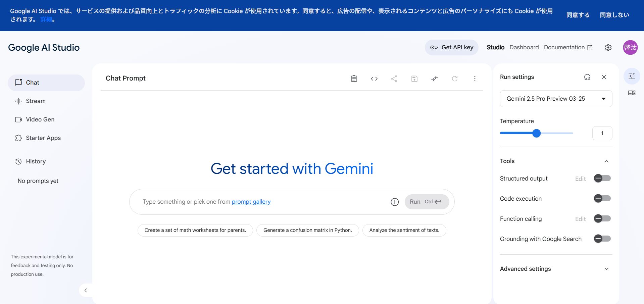644x304 pixels.
Task: Click the Chat Prompt title
Action: click(126, 79)
